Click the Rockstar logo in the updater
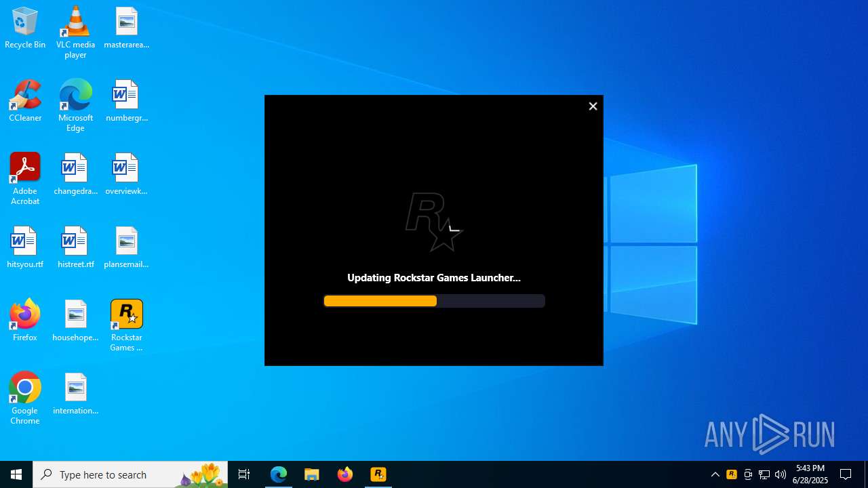The image size is (868, 488). [434, 222]
